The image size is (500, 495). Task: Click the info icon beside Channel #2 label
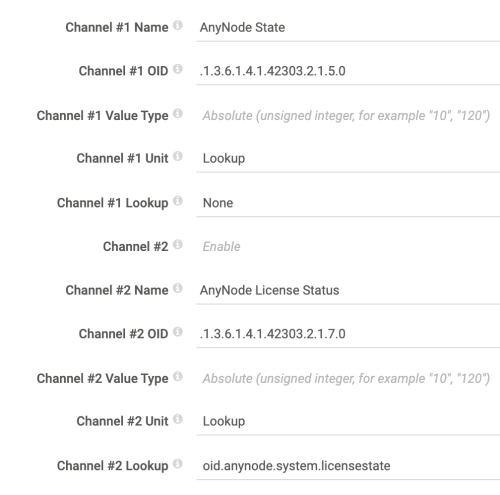click(178, 244)
